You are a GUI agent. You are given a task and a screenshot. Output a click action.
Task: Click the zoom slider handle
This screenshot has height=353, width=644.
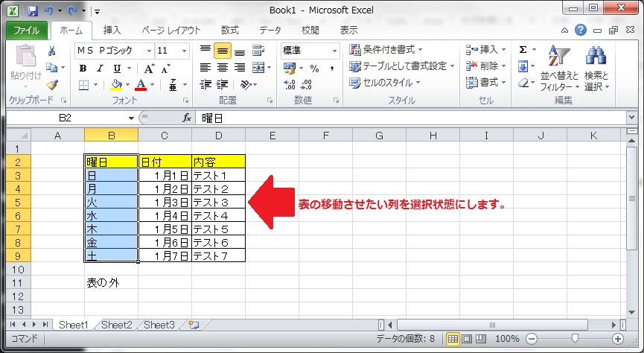coord(575,338)
